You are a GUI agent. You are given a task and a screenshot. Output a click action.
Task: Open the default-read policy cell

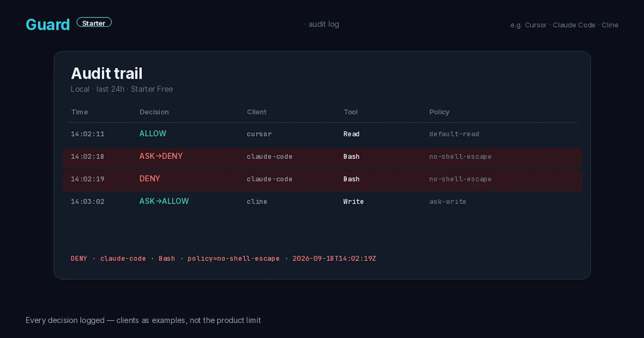click(x=454, y=134)
